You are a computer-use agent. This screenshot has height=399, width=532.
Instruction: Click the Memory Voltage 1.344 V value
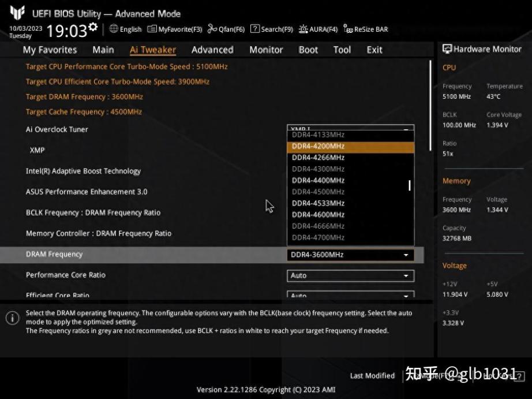(497, 210)
